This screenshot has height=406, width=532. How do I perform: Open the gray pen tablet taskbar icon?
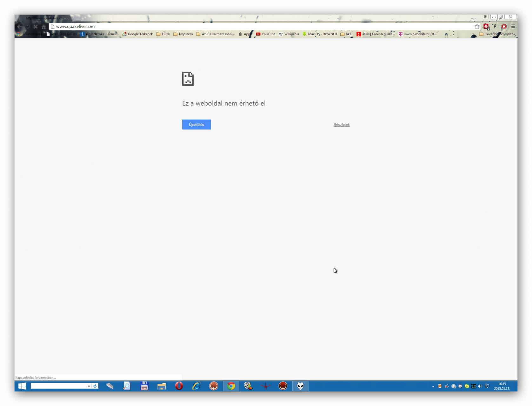[x=110, y=386]
